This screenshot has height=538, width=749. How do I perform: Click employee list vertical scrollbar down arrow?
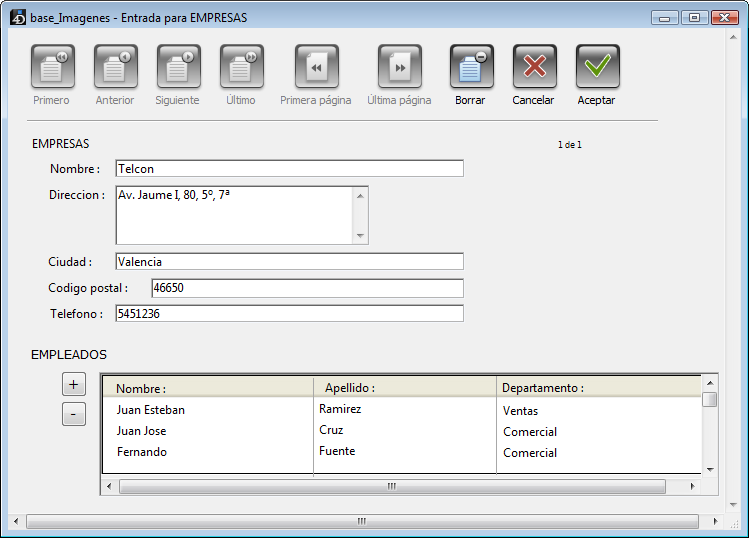[x=710, y=468]
